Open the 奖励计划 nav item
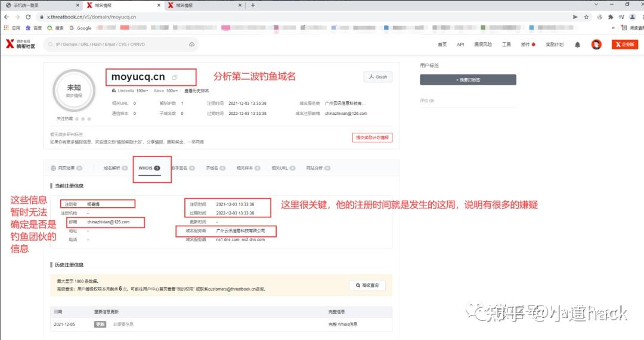 click(555, 44)
